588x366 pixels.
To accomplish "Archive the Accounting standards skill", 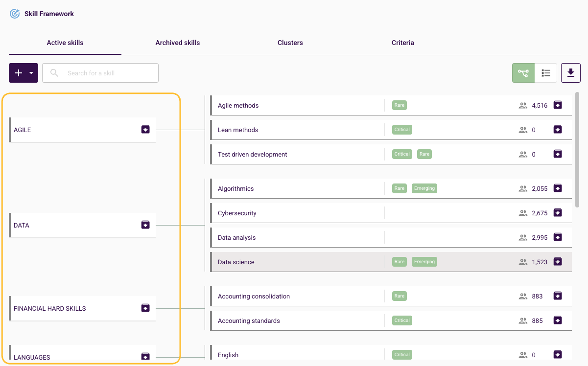I will click(x=558, y=320).
